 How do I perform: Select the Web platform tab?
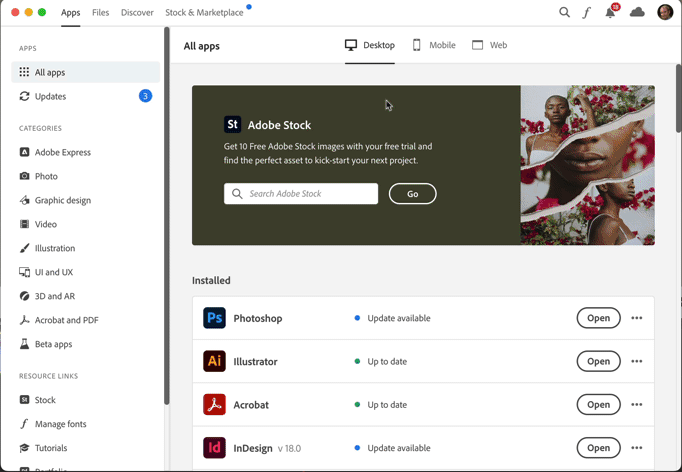click(489, 45)
